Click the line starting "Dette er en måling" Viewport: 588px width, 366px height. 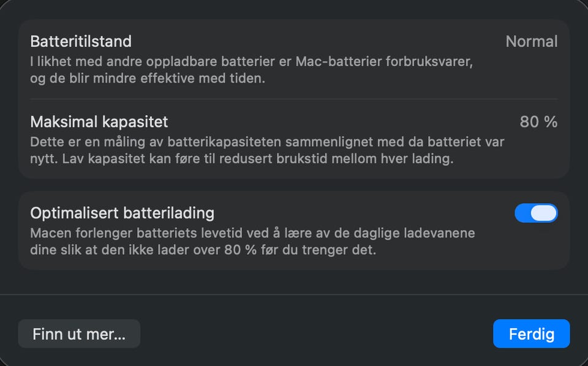(x=267, y=142)
